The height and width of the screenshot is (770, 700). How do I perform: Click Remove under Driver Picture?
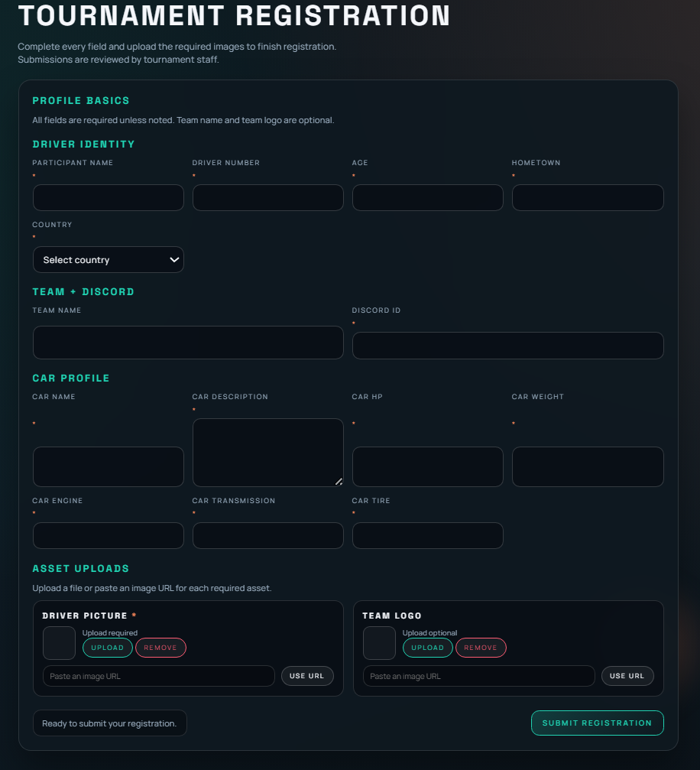[160, 648]
